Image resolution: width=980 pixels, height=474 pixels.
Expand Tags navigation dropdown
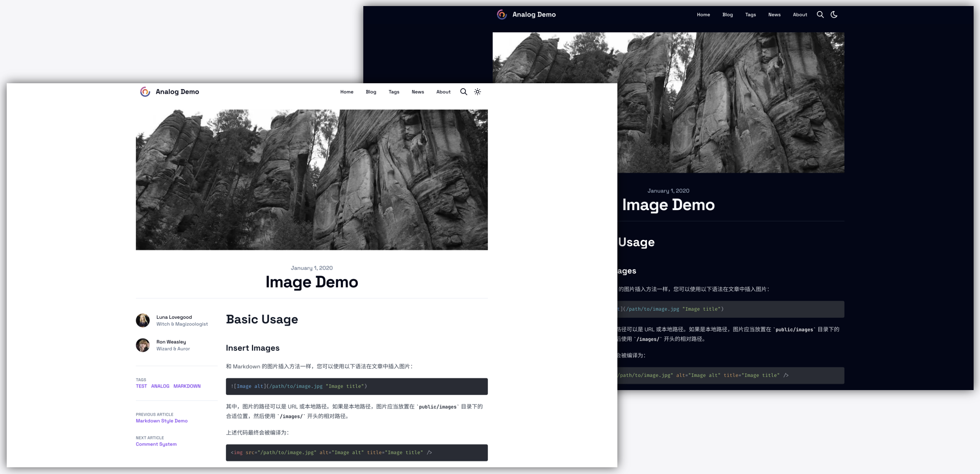point(394,92)
